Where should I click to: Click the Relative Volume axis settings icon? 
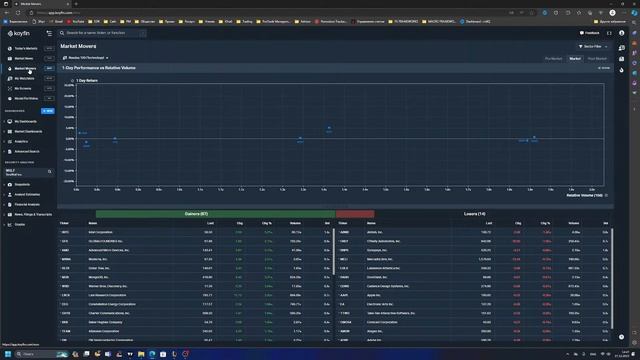(x=606, y=196)
